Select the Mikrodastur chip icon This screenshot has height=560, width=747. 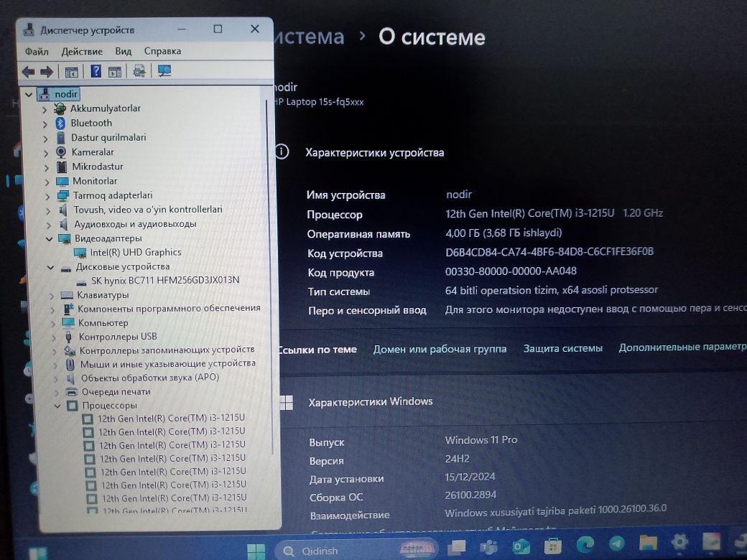(x=62, y=167)
